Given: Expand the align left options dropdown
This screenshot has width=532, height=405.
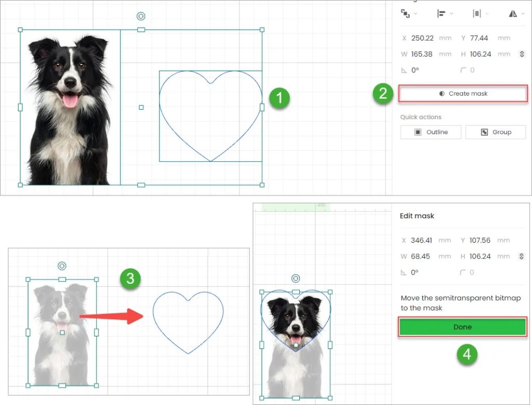Looking at the screenshot, I should [444, 14].
